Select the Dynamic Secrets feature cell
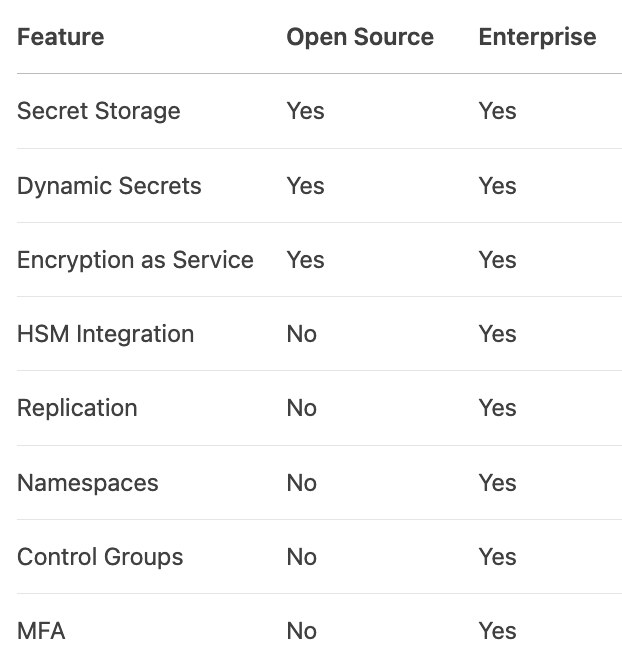Screen dimensions: 622x664 (x=109, y=186)
